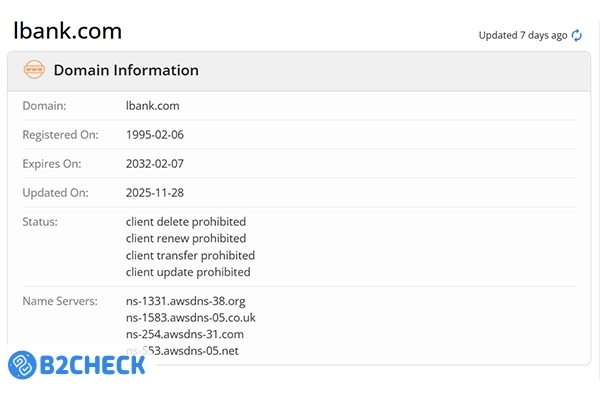Click the www icon in Domain Information header

click(34, 71)
